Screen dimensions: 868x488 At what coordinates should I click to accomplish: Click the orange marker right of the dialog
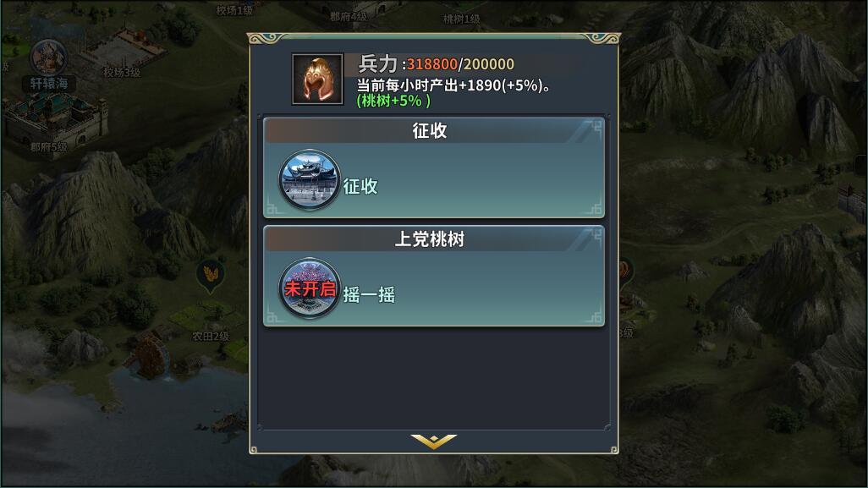(625, 271)
